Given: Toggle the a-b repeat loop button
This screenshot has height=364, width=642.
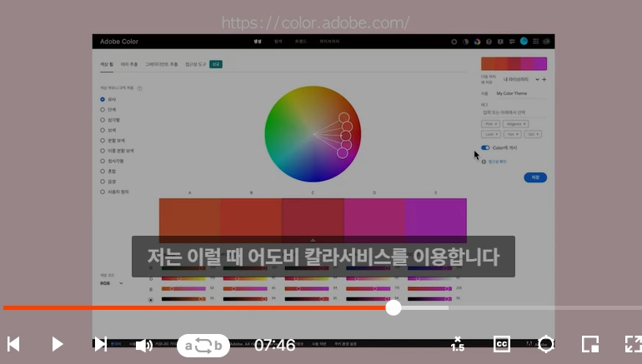Looking at the screenshot, I should pos(203,346).
